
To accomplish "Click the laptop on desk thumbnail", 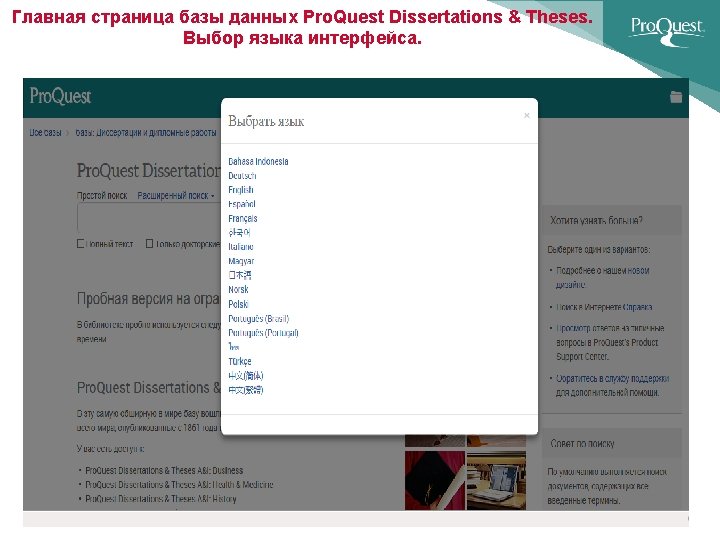I will [496, 480].
